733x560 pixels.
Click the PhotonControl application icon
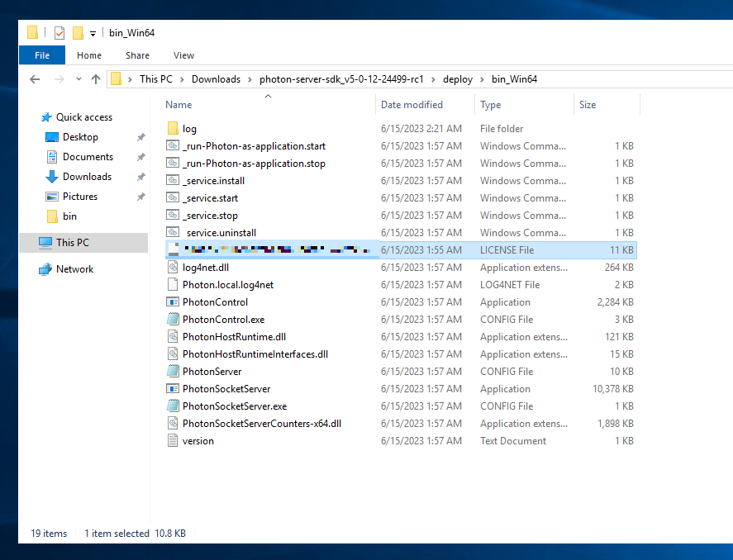[x=173, y=301]
